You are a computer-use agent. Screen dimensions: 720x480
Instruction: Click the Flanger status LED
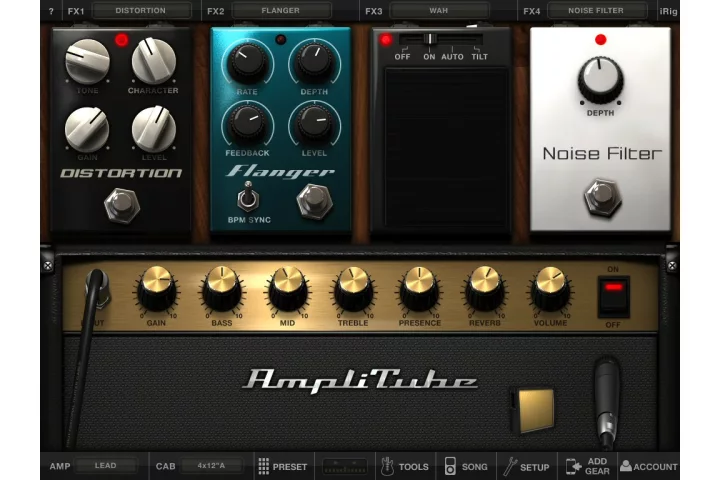tap(281, 40)
